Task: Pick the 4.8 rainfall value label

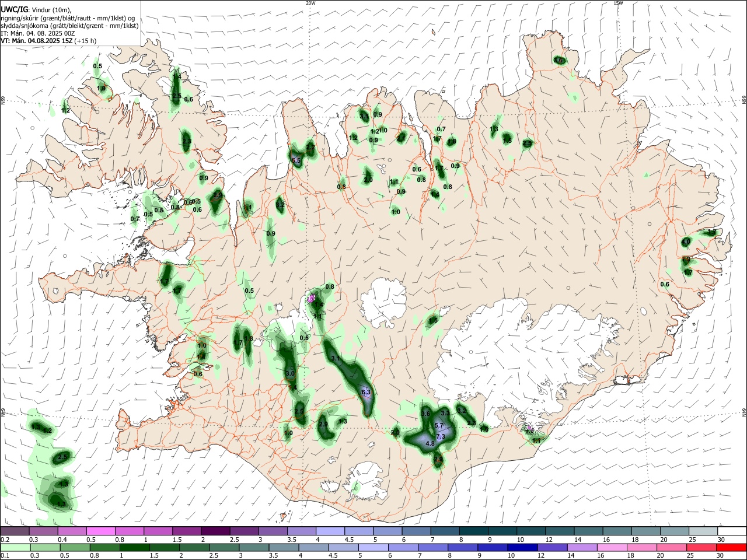Action: [x=430, y=444]
